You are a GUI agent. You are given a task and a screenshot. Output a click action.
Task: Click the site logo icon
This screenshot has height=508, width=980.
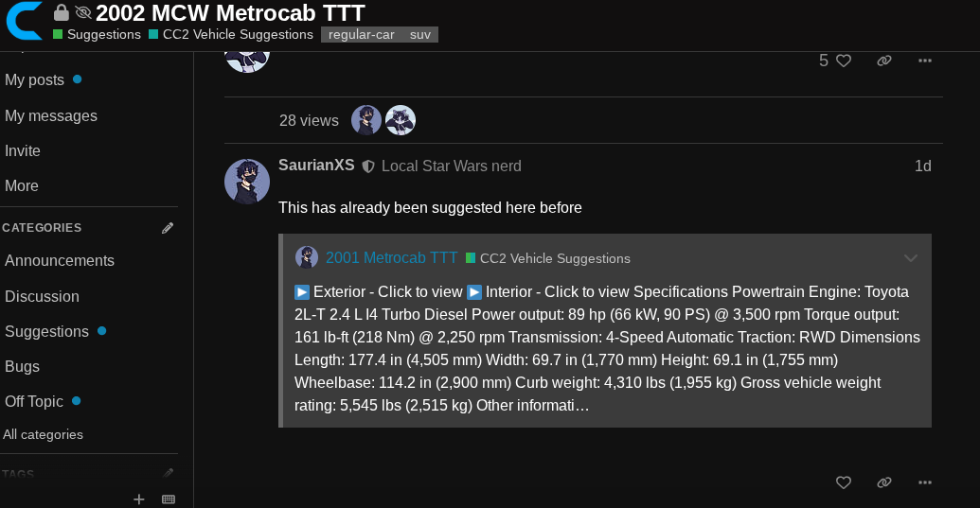[x=23, y=21]
